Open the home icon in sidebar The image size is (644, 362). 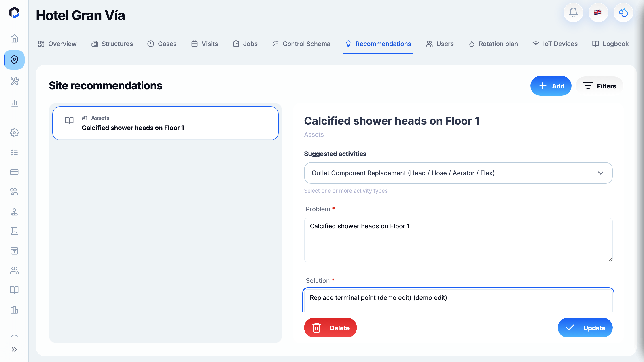click(x=14, y=38)
